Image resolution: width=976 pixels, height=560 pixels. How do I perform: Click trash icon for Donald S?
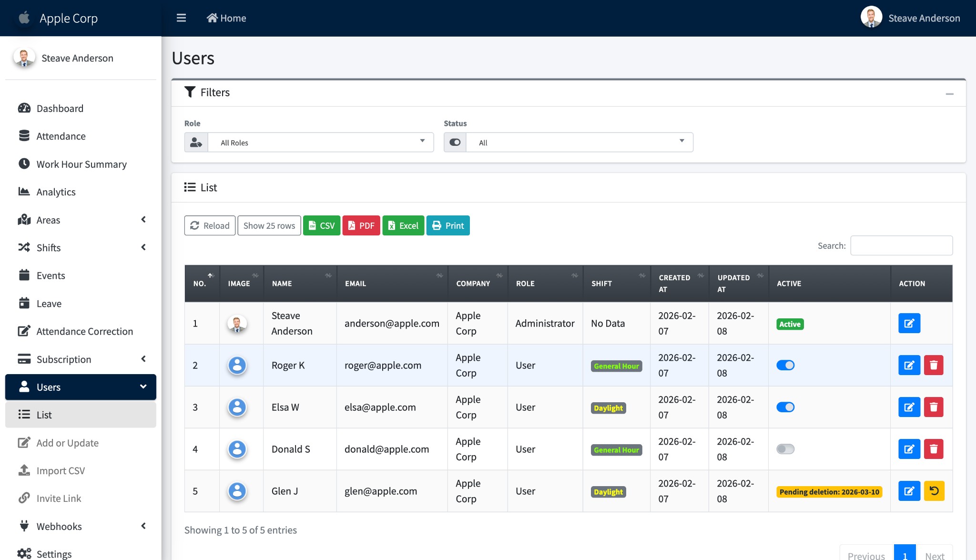click(933, 449)
